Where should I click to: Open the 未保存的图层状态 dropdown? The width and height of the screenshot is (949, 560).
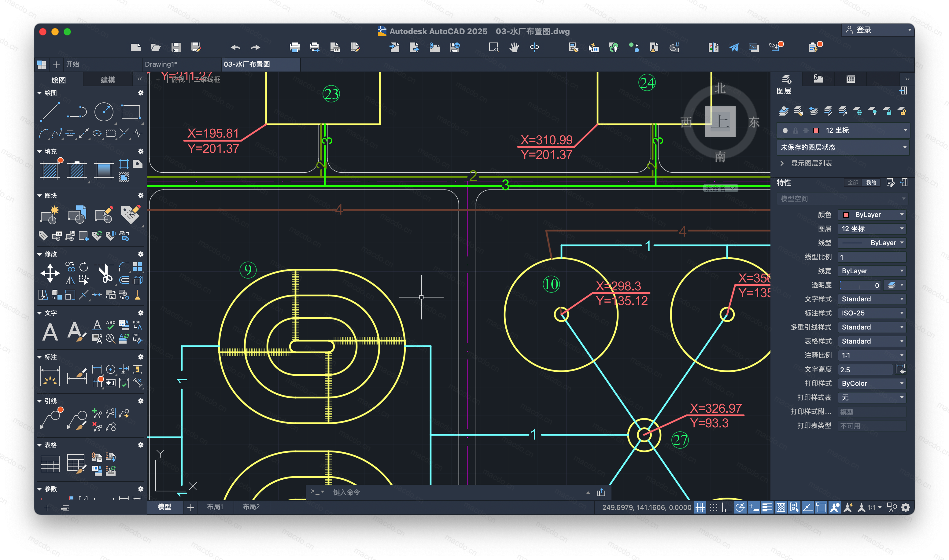click(x=843, y=148)
